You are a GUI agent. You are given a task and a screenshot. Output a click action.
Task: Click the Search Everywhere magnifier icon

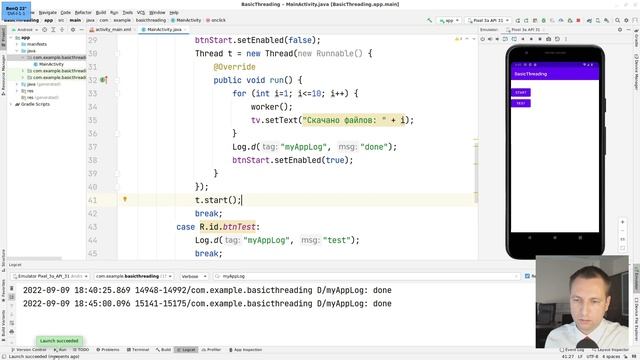(618, 20)
